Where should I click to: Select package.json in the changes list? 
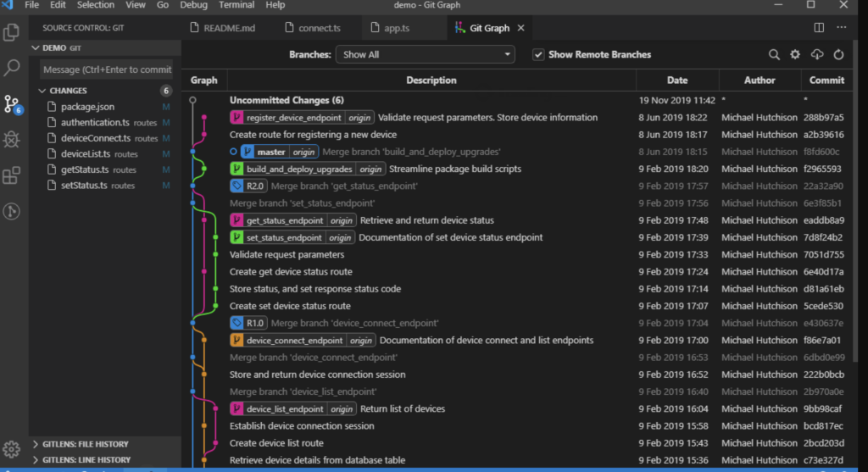(105, 107)
